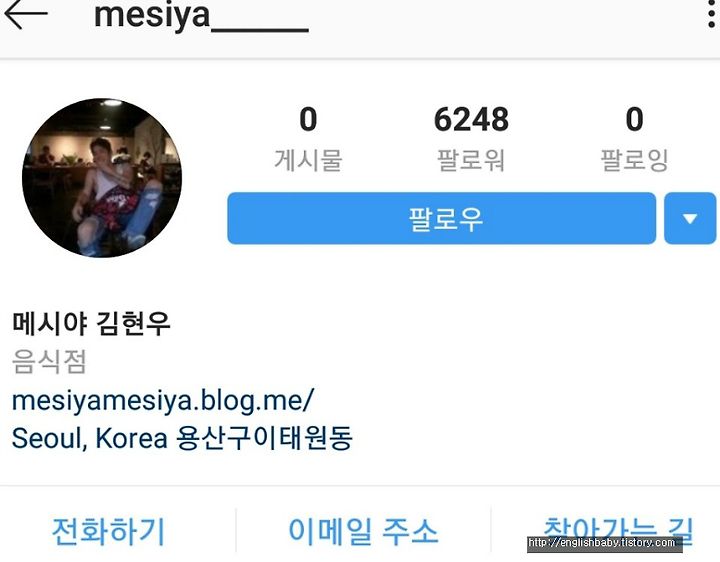Open the Seoul, Korea 용산구이태원동 location link
Screen dimensions: 720x562
(182, 438)
